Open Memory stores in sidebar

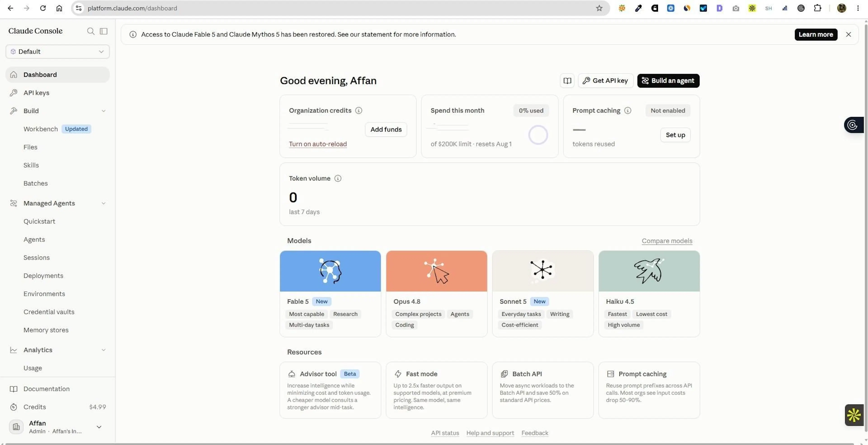point(58,330)
